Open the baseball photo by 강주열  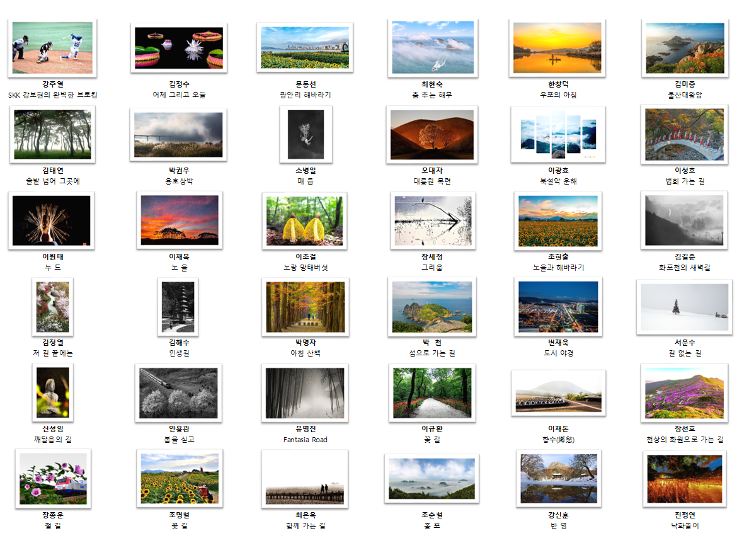pyautogui.click(x=52, y=48)
